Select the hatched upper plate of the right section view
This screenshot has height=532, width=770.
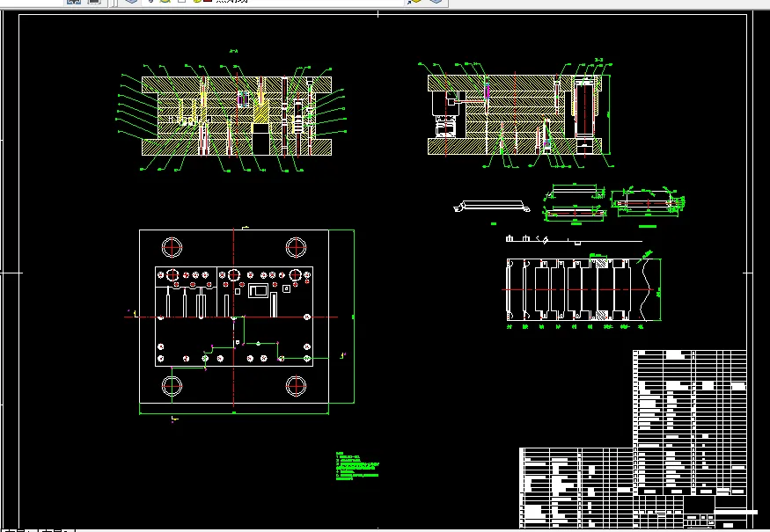coord(514,83)
